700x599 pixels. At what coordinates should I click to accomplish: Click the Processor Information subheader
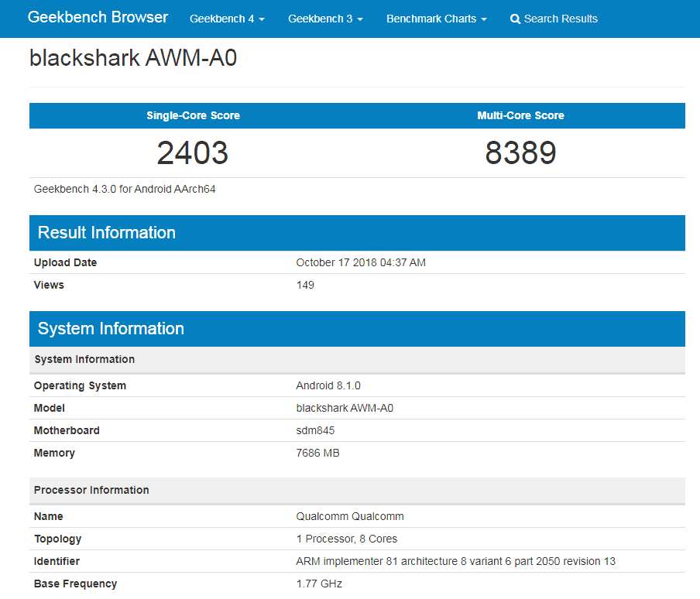click(357, 490)
